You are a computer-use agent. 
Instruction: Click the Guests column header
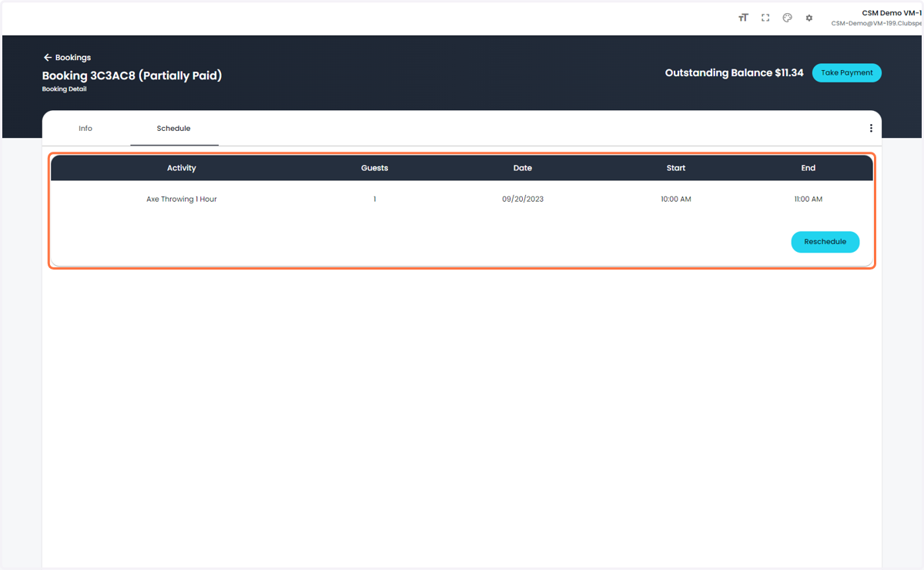coord(375,168)
